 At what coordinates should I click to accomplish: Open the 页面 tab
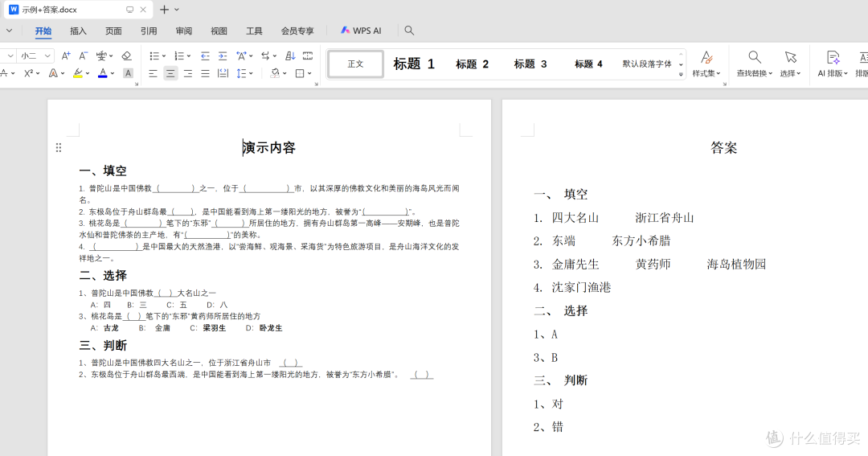113,31
